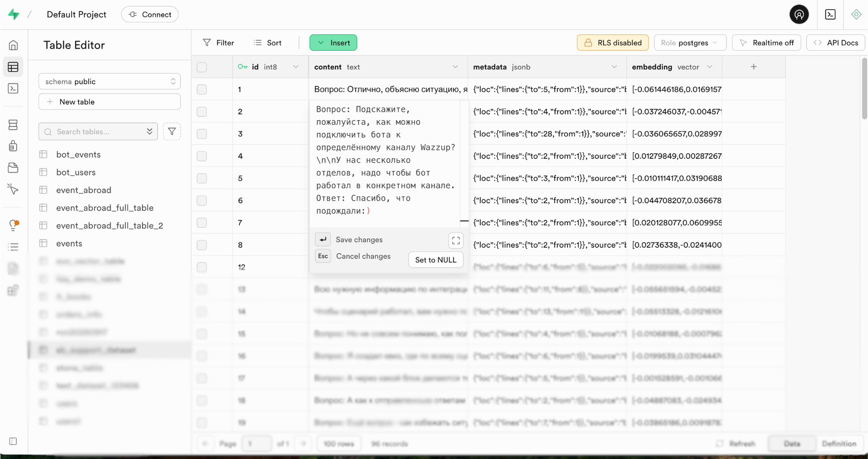Viewport: 868px width, 459px height.
Task: Expand the Role postgres dropdown
Action: (x=690, y=43)
